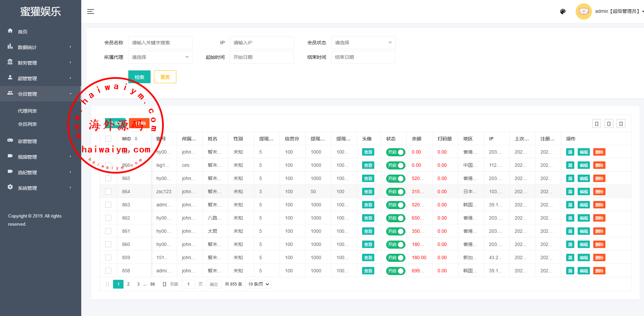Click the 数据统计 bar chart icon

[x=10, y=46]
